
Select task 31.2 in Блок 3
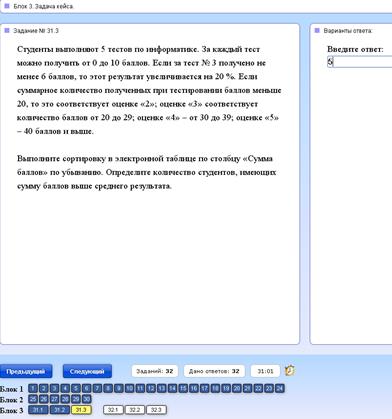pyautogui.click(x=60, y=410)
